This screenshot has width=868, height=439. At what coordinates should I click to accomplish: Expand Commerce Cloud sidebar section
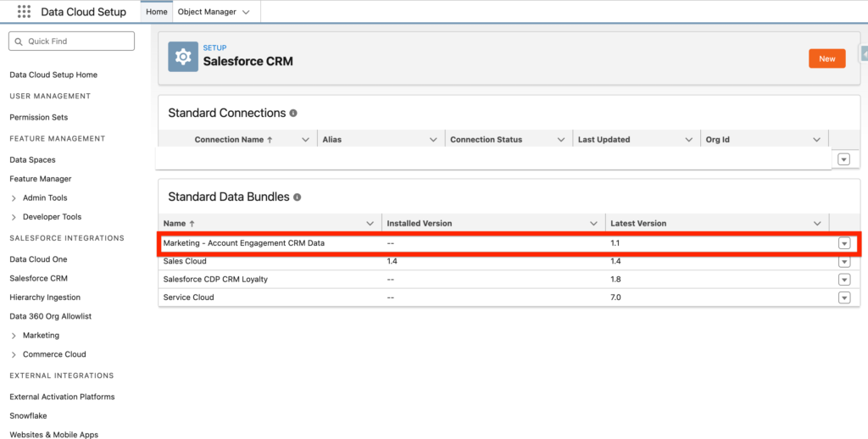[x=14, y=354]
